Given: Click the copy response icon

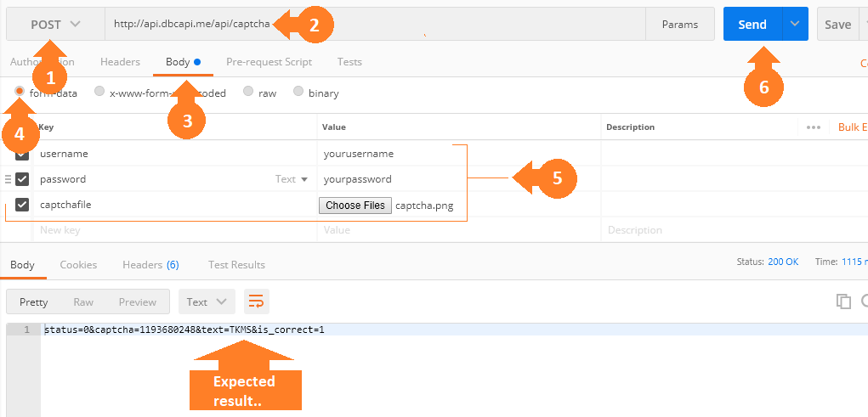Looking at the screenshot, I should click(843, 301).
